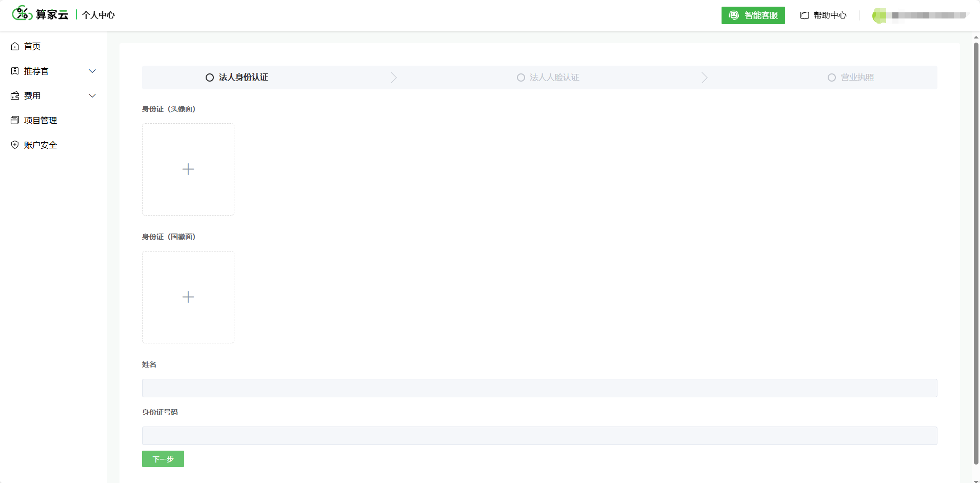Click the 算家云 logo icon
The image size is (980, 483).
(x=22, y=13)
